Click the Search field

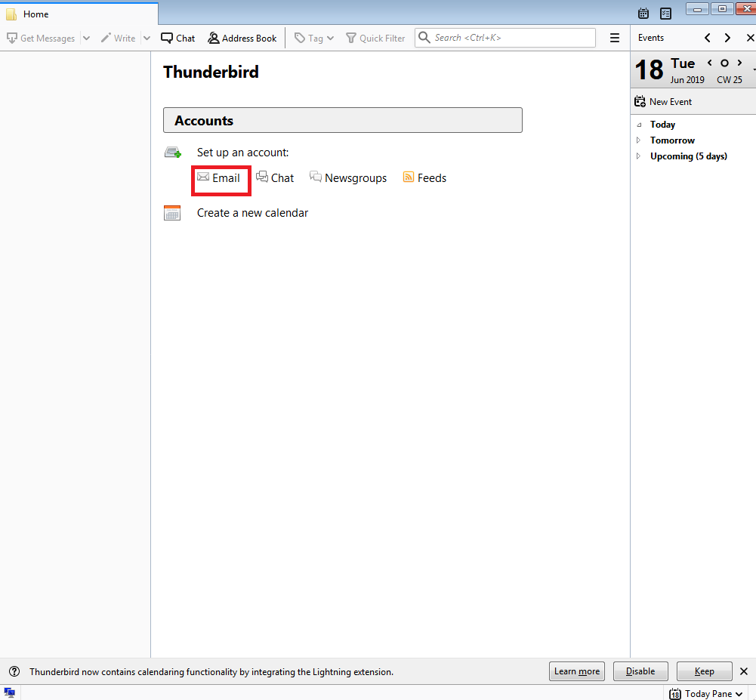(x=505, y=38)
